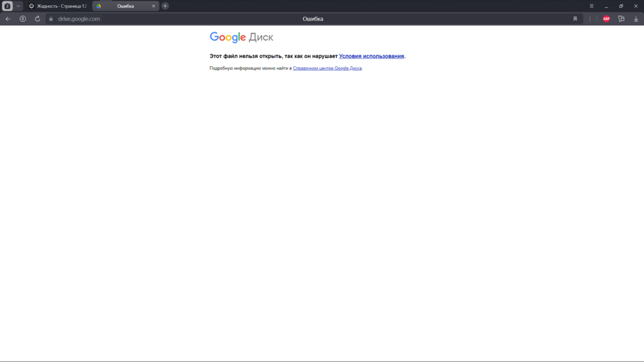Image resolution: width=644 pixels, height=362 pixels.
Task: Bookmark this page via the bookmark icon
Action: point(575,19)
